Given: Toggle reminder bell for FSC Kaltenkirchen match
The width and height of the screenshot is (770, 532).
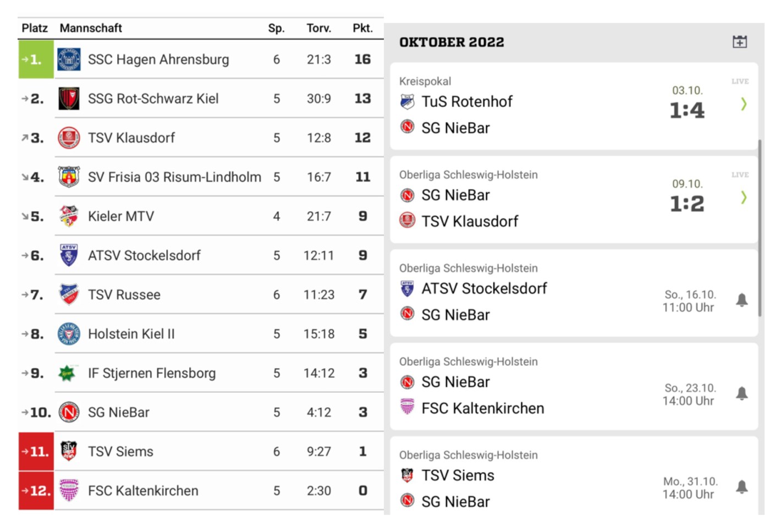Looking at the screenshot, I should (742, 393).
